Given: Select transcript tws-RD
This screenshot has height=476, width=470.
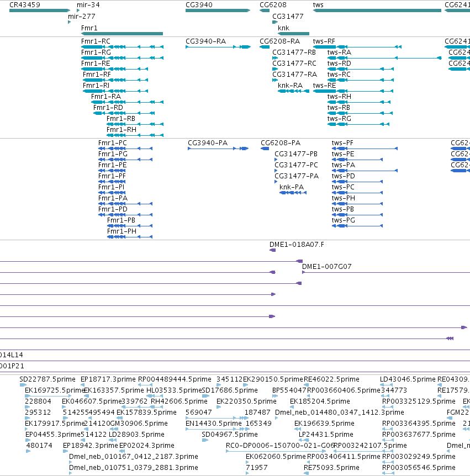Looking at the screenshot, I should point(361,69).
